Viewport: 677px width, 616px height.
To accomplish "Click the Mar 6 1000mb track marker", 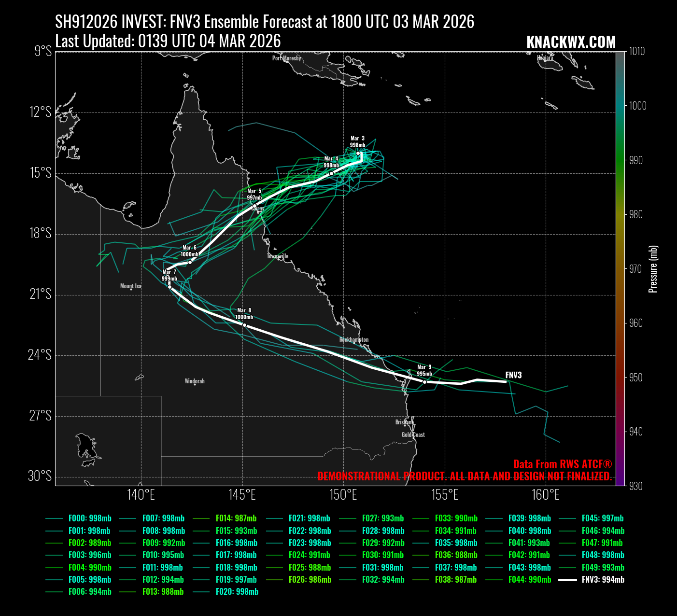I will 190,262.
